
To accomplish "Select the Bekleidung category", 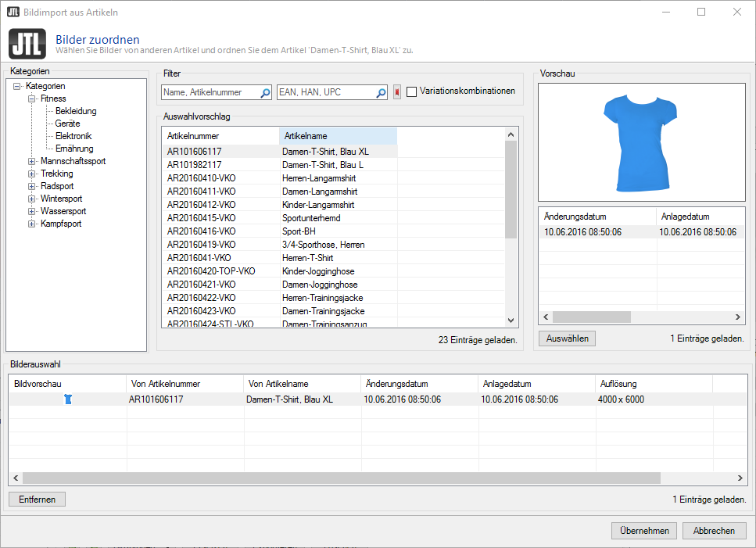I will 74,111.
